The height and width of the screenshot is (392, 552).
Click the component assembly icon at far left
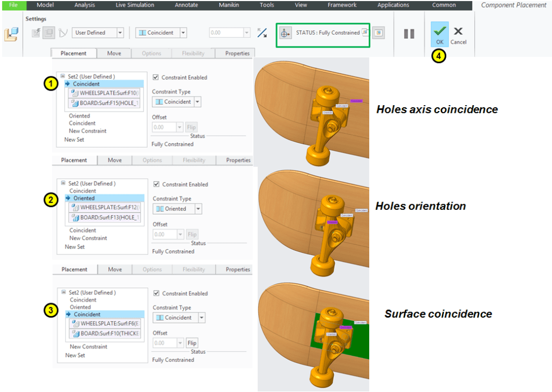pyautogui.click(x=11, y=34)
